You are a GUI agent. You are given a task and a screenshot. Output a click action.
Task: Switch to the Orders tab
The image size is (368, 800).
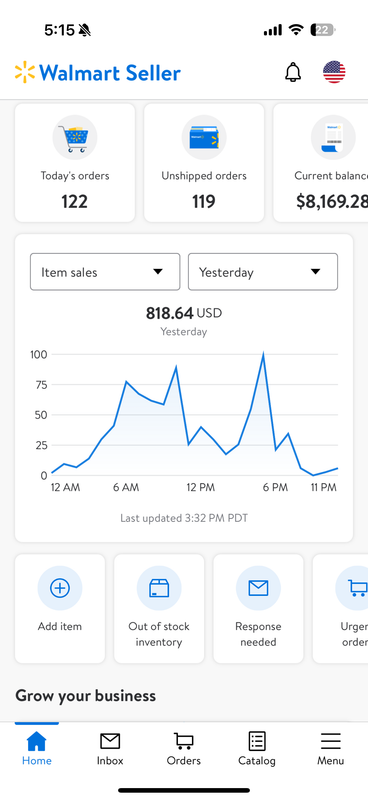(x=184, y=748)
